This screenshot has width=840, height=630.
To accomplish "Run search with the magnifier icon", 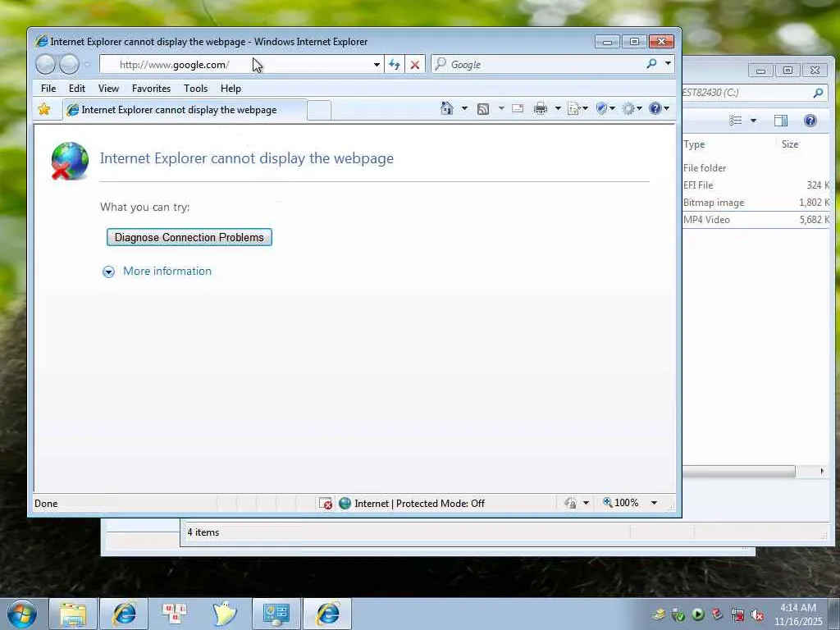I will click(651, 64).
